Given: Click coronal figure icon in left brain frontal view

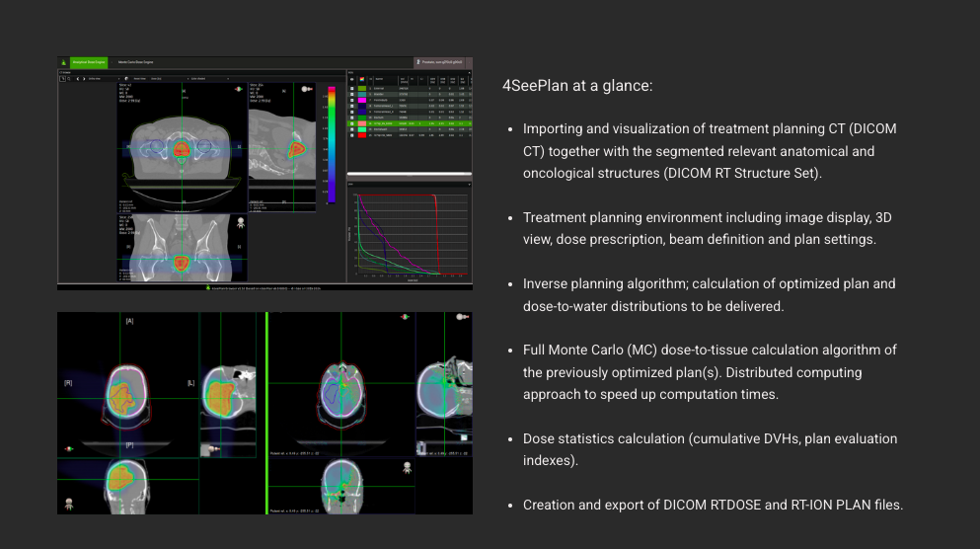Looking at the screenshot, I should coord(69,504).
